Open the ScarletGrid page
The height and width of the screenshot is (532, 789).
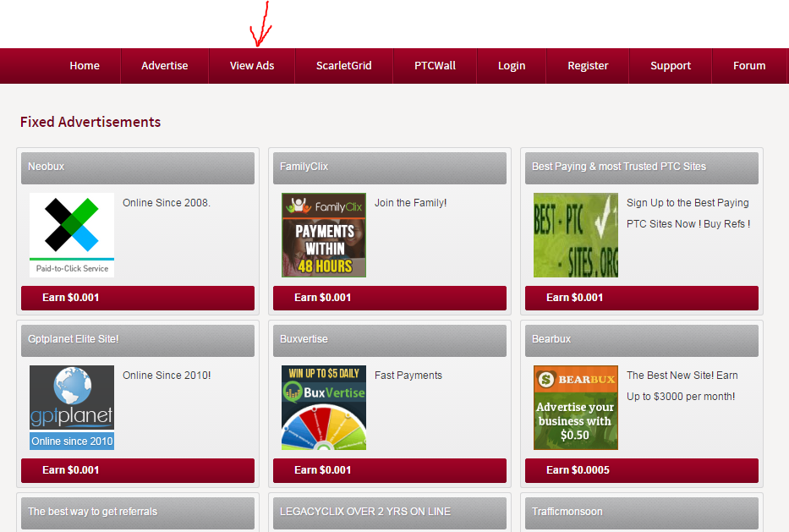click(x=343, y=65)
